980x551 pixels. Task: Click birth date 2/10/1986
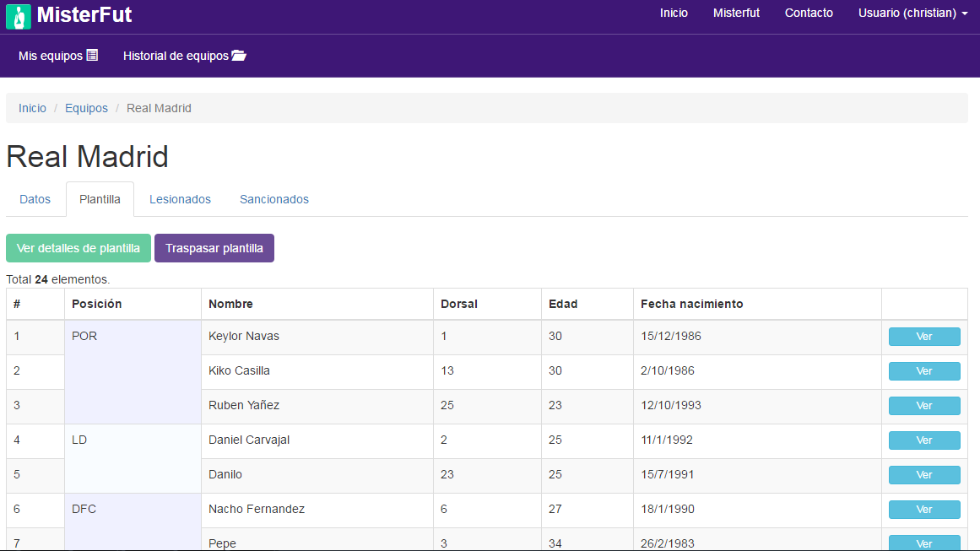(668, 370)
